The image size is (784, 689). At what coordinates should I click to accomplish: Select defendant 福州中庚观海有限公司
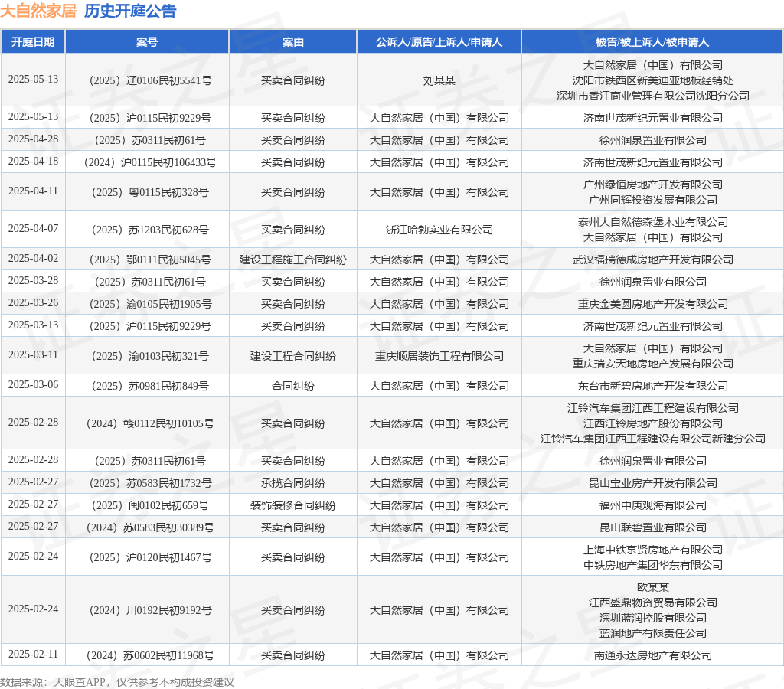coord(652,505)
